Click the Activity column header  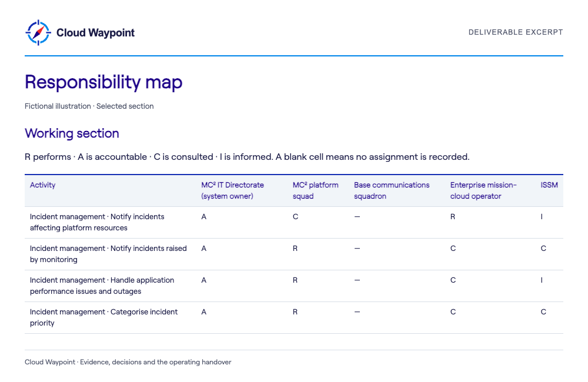pyautogui.click(x=43, y=185)
